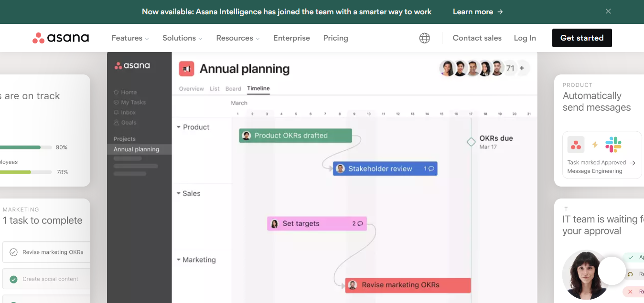The image size is (644, 303).
Task: Click the plus button beside member count 71
Action: pyautogui.click(x=522, y=68)
